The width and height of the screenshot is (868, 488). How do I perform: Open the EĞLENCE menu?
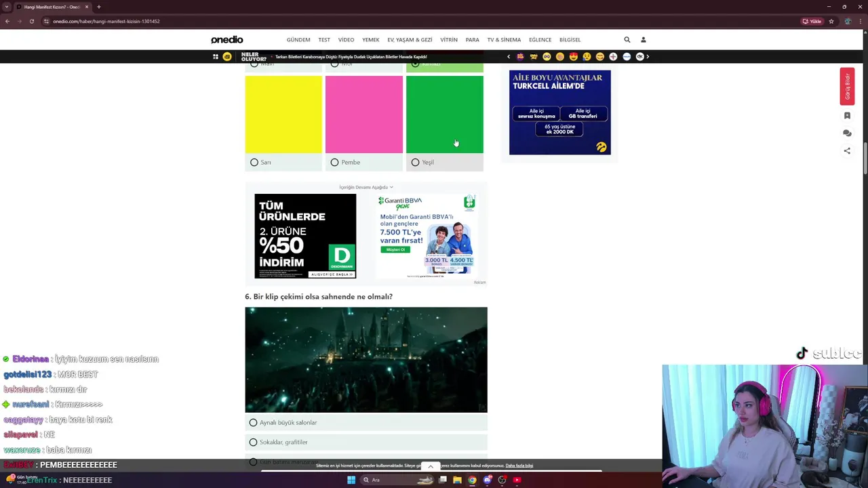click(540, 40)
